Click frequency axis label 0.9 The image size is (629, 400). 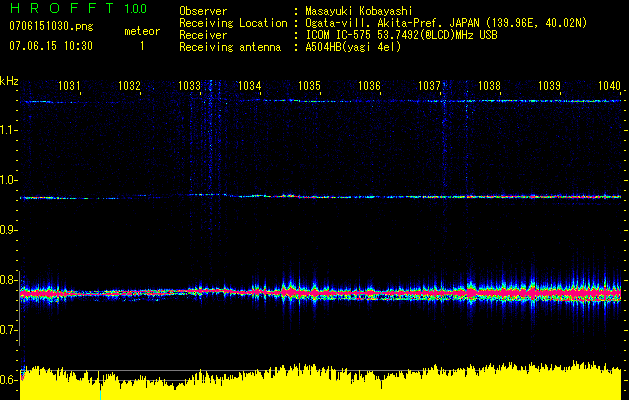point(8,230)
